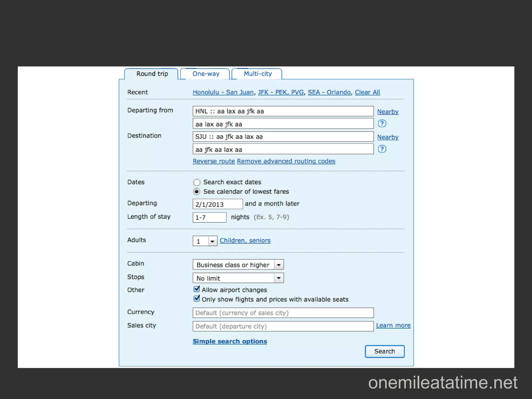Image resolution: width=532 pixels, height=399 pixels.
Task: Click Remove advanced routing codes link
Action: tap(286, 161)
